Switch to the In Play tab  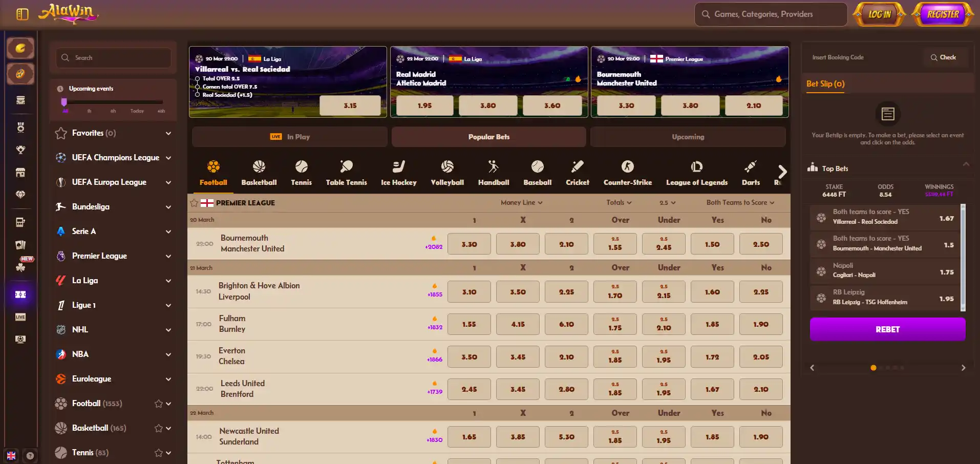click(290, 137)
